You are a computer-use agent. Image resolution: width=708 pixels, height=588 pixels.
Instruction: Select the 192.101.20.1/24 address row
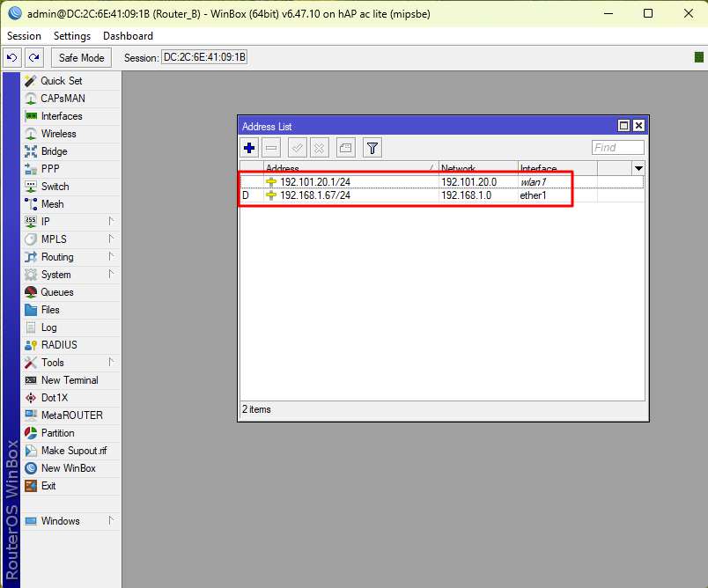[352, 182]
